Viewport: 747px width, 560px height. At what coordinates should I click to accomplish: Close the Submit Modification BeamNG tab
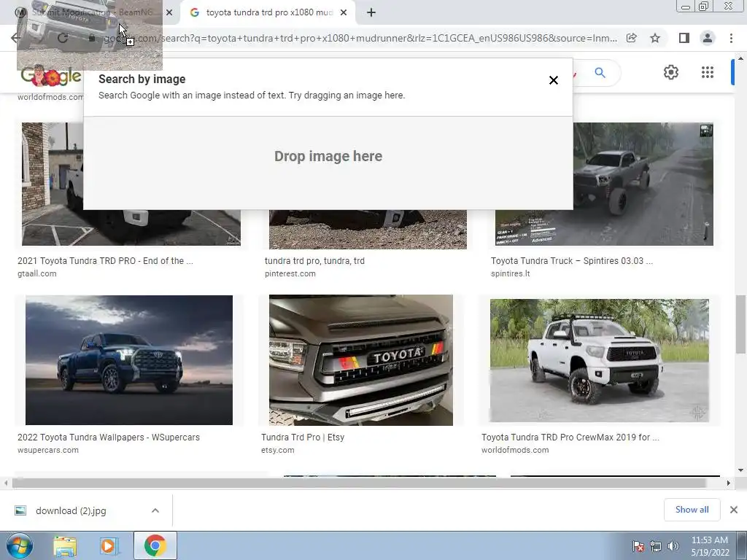click(169, 13)
